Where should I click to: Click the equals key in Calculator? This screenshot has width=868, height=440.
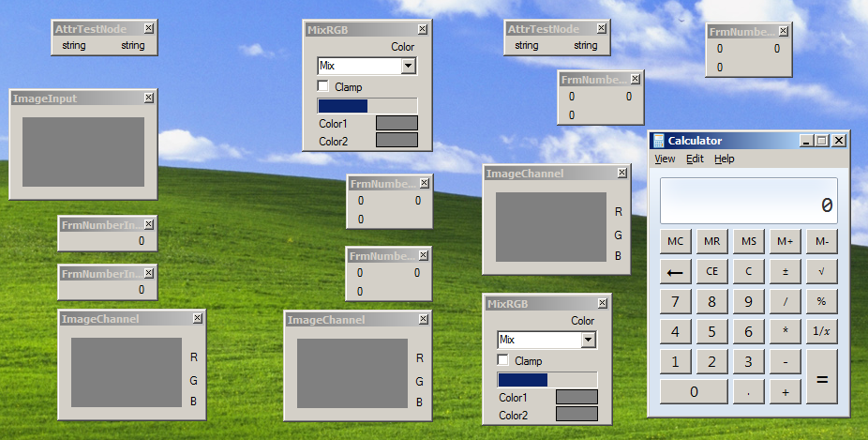(x=821, y=377)
